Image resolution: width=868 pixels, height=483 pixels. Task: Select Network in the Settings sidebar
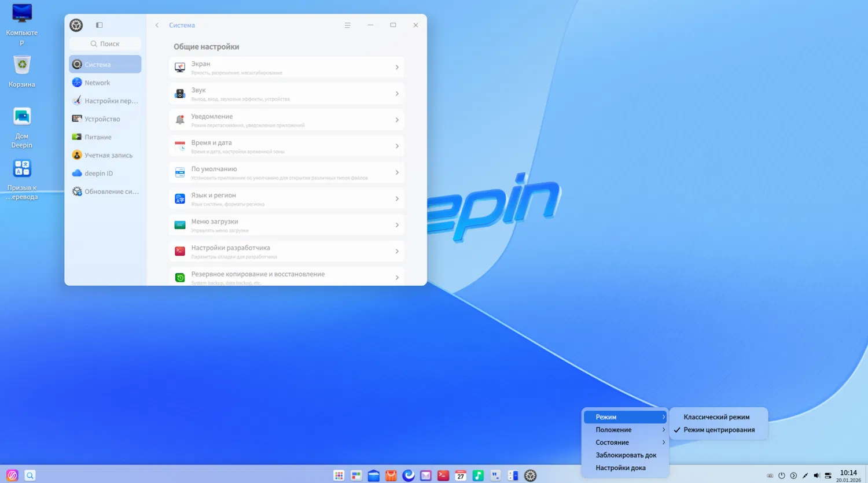click(x=105, y=83)
